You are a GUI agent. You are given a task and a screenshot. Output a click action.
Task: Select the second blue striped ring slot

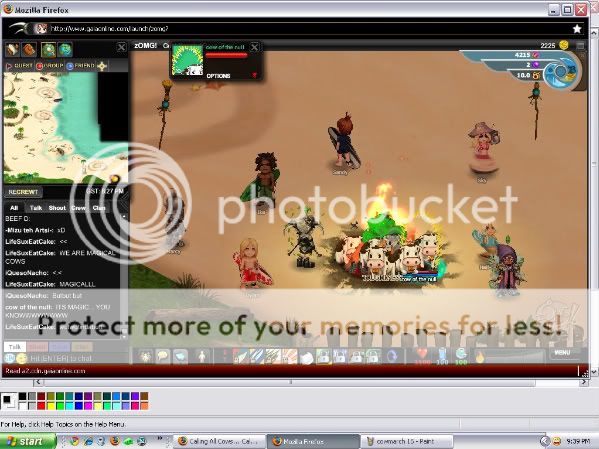point(256,357)
